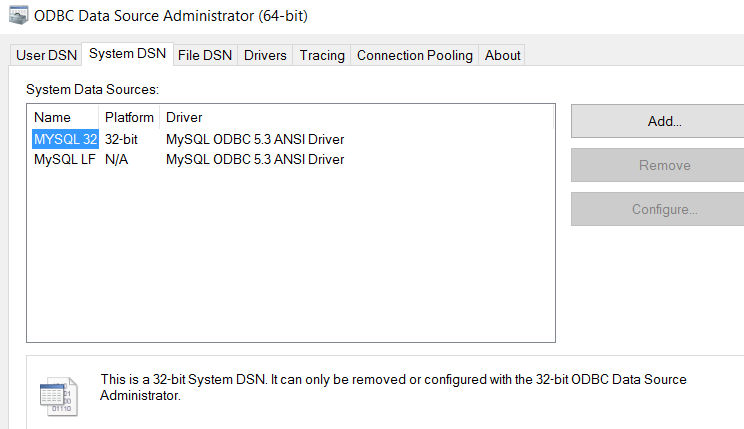Click MySQL LF's ANSI Driver entry
Image resolution: width=744 pixels, height=429 pixels.
click(255, 159)
